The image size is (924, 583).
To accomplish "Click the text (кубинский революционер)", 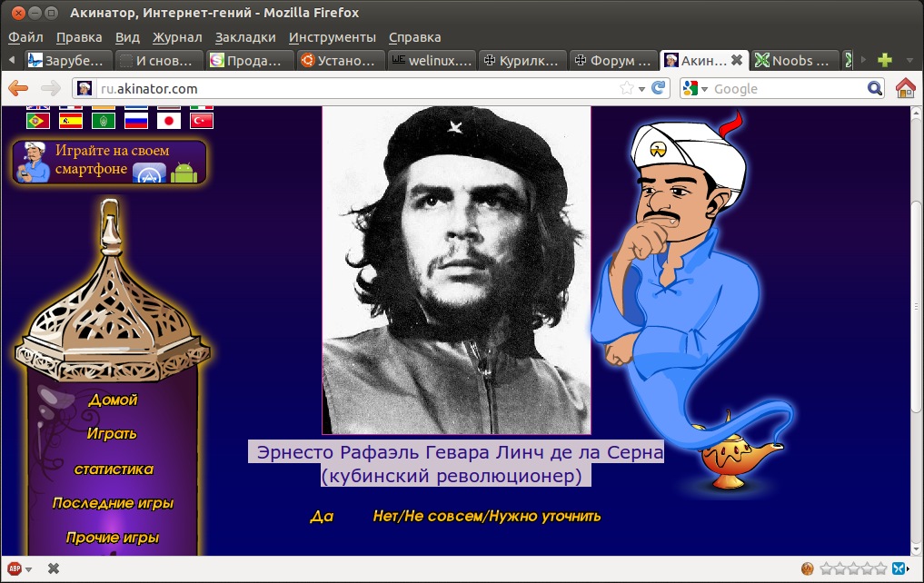I will click(452, 476).
